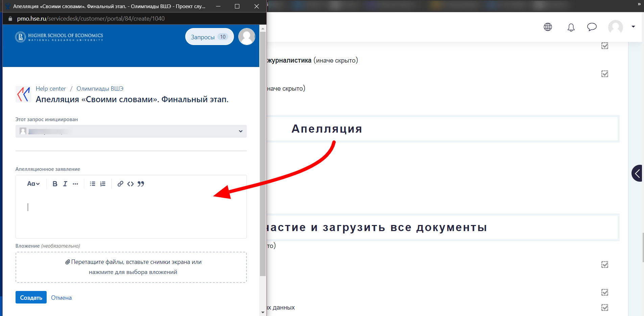This screenshot has height=316, width=644.
Task: Insert a quote using the quotation icon
Action: tap(141, 184)
